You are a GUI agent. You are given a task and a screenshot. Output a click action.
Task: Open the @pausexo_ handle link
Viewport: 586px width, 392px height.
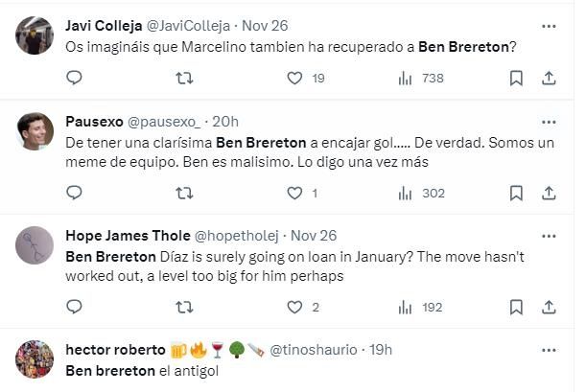tap(163, 122)
